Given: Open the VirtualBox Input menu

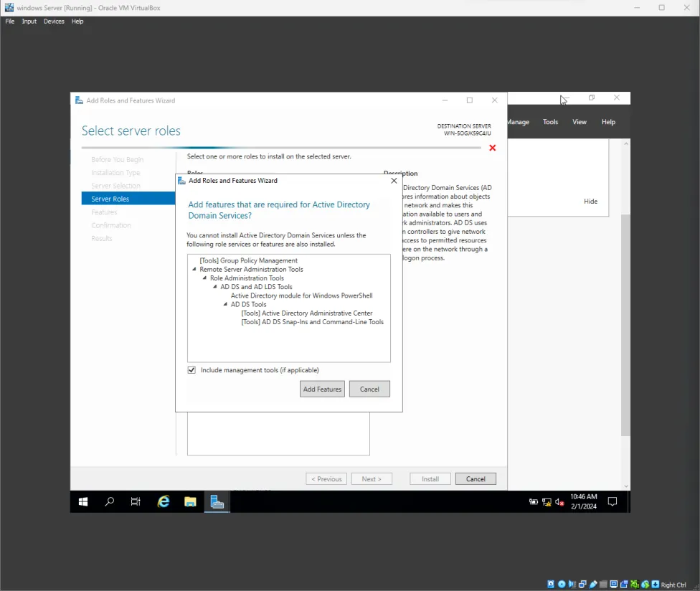Looking at the screenshot, I should pos(29,22).
